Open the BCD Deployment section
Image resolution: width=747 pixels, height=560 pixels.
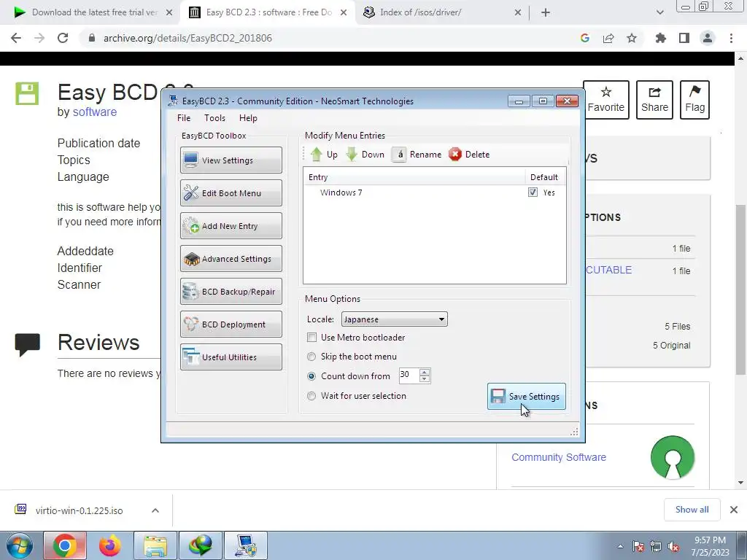coord(231,324)
